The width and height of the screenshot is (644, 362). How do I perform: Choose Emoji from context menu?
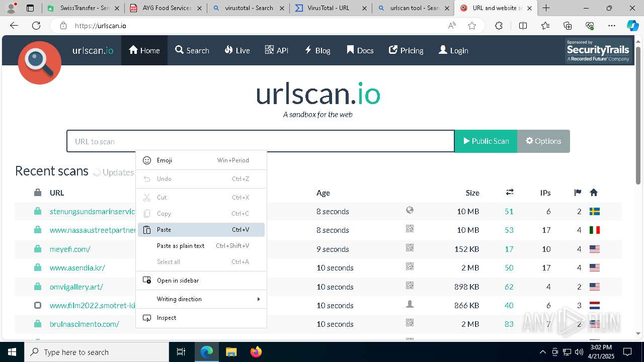[201, 160]
